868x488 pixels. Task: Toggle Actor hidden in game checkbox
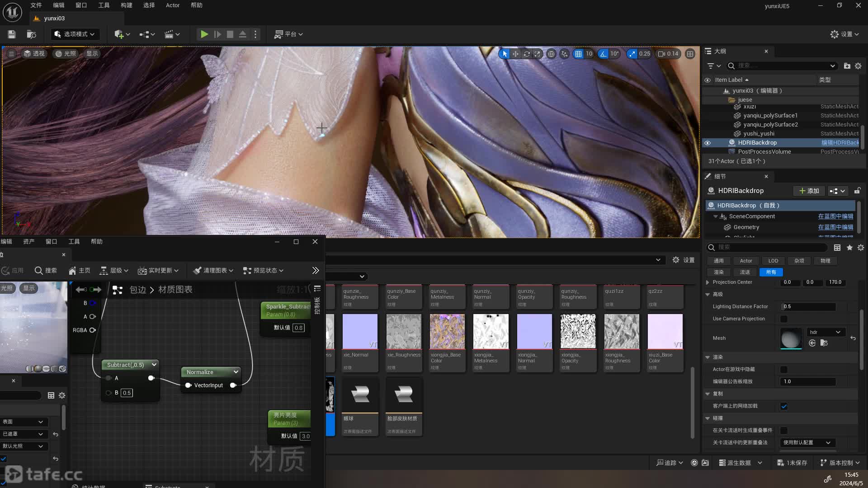[784, 370]
